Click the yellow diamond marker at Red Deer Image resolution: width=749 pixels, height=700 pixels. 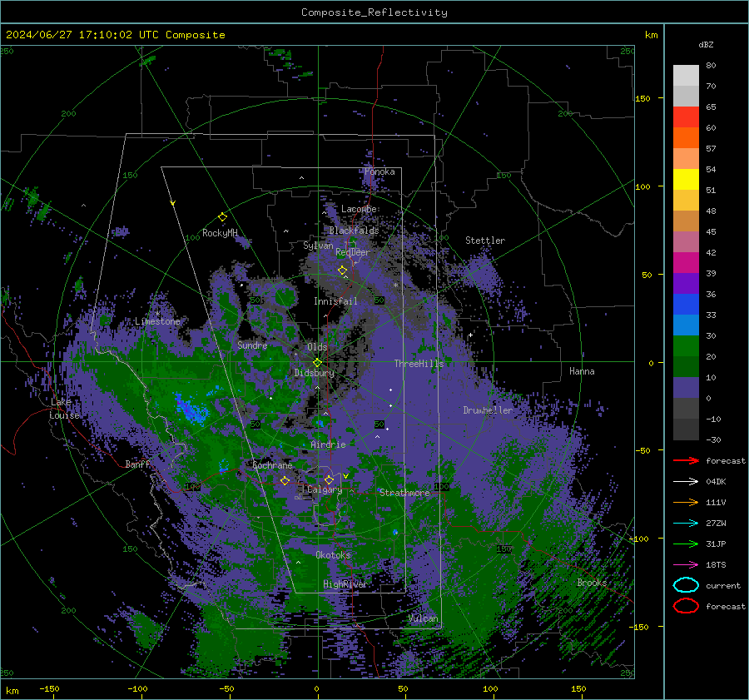click(343, 271)
